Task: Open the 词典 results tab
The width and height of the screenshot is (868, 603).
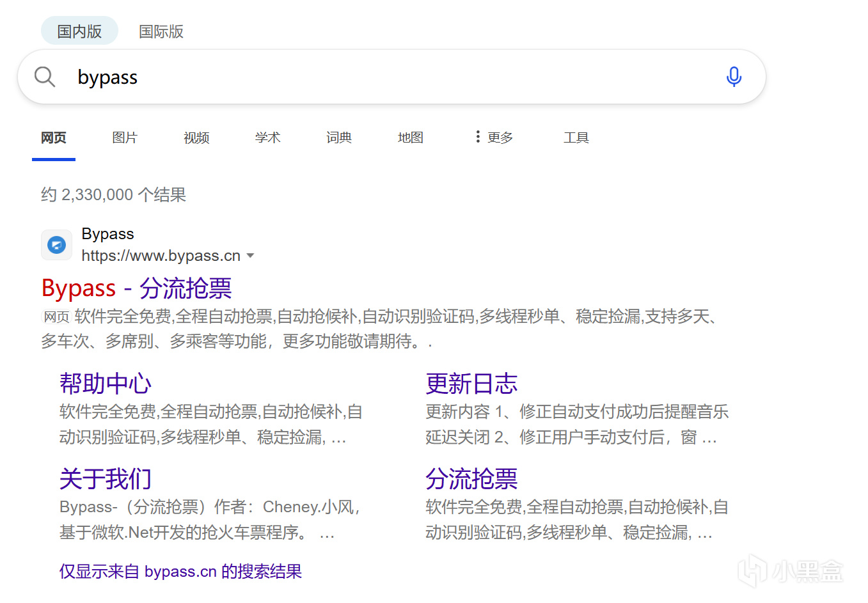Action: pyautogui.click(x=339, y=137)
